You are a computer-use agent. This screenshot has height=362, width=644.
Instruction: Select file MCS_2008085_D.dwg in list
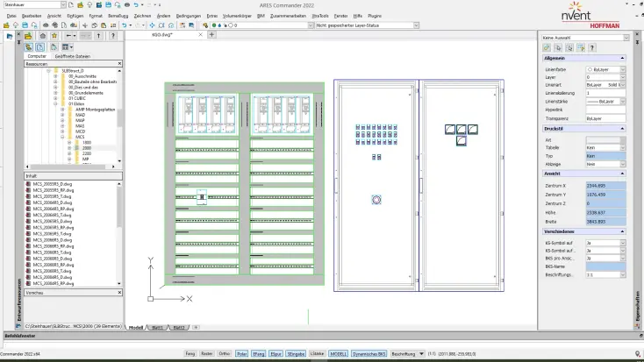pyautogui.click(x=53, y=259)
